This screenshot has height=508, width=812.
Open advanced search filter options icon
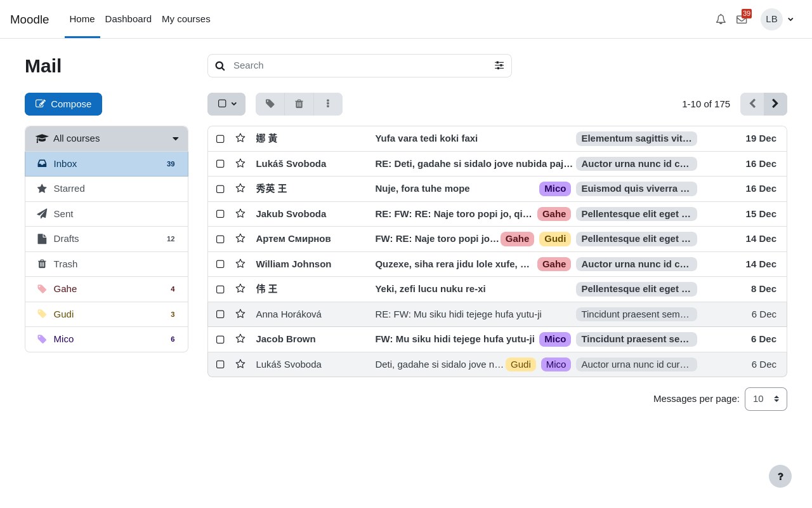499,65
